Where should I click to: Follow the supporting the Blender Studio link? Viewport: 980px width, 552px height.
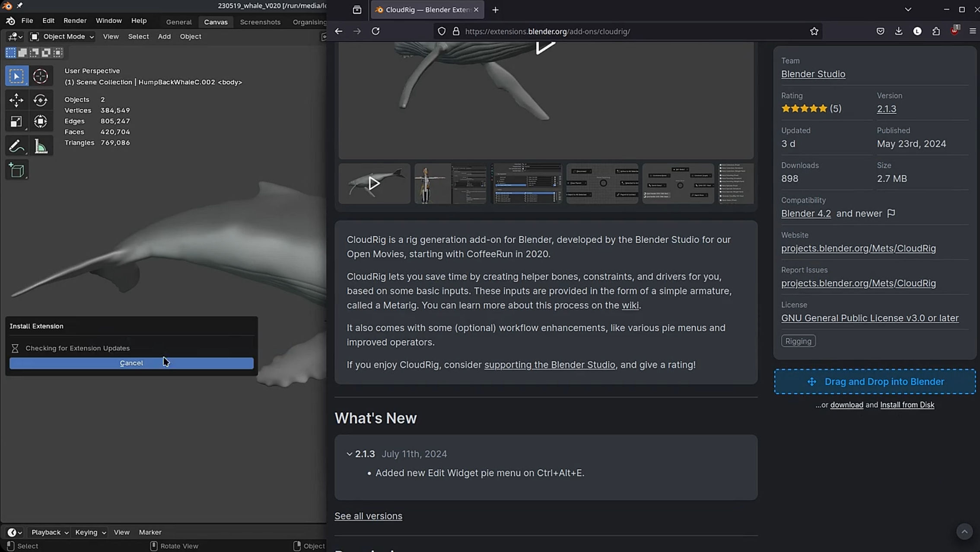(550, 365)
